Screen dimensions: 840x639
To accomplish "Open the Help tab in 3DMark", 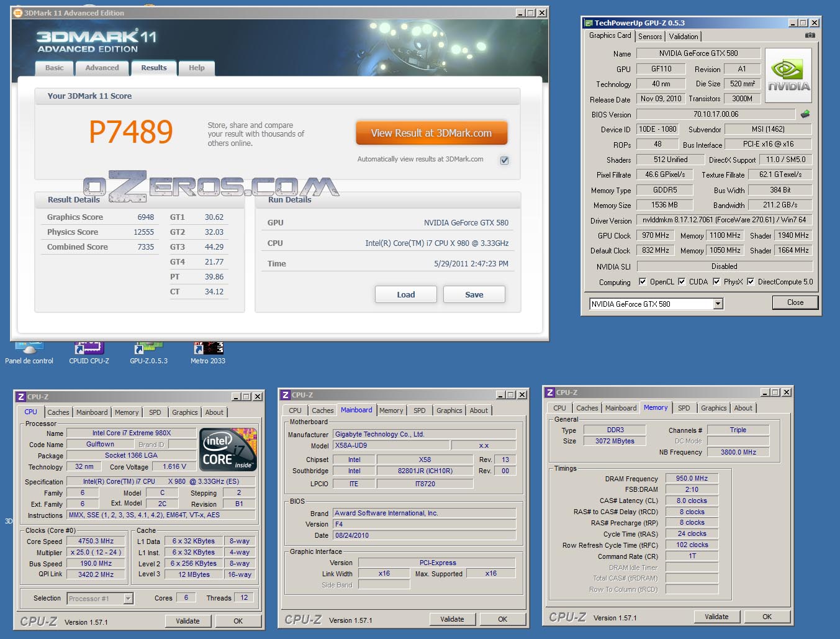I will [x=196, y=68].
